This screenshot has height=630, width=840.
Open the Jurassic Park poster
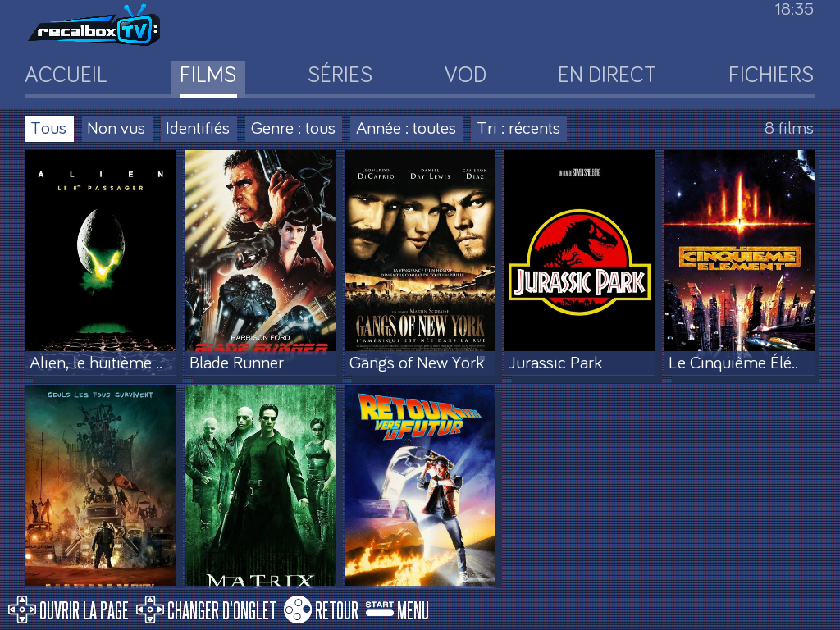click(x=579, y=250)
